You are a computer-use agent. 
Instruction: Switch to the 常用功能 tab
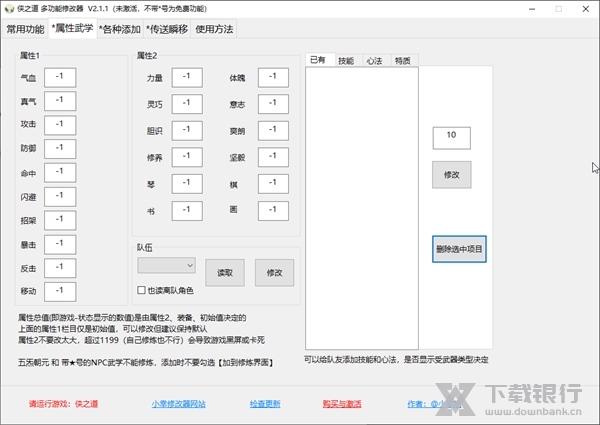click(25, 29)
